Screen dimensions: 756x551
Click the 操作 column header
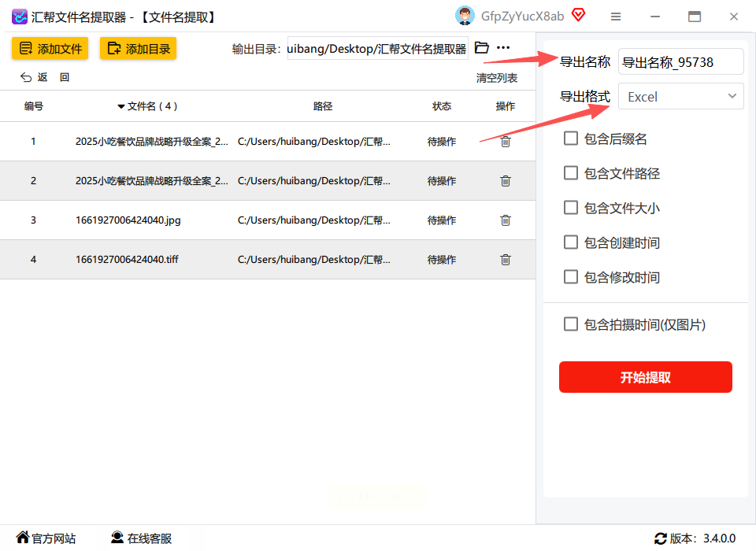point(506,106)
